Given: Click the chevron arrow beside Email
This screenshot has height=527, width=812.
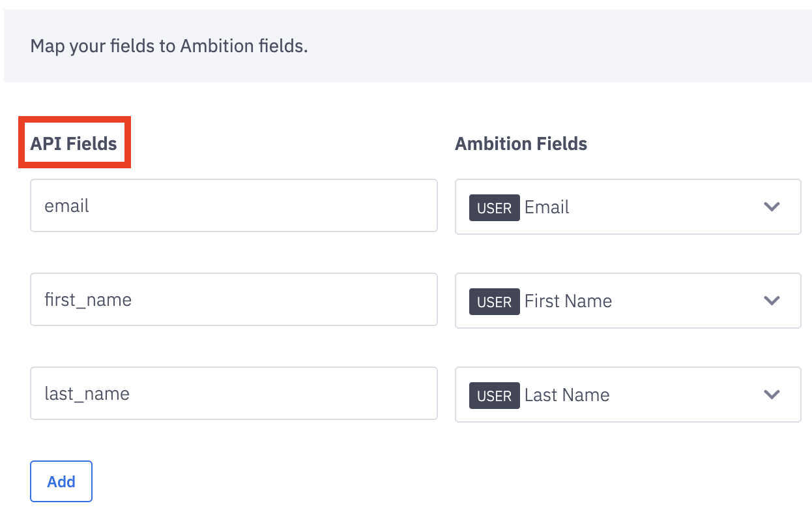Looking at the screenshot, I should pos(772,207).
